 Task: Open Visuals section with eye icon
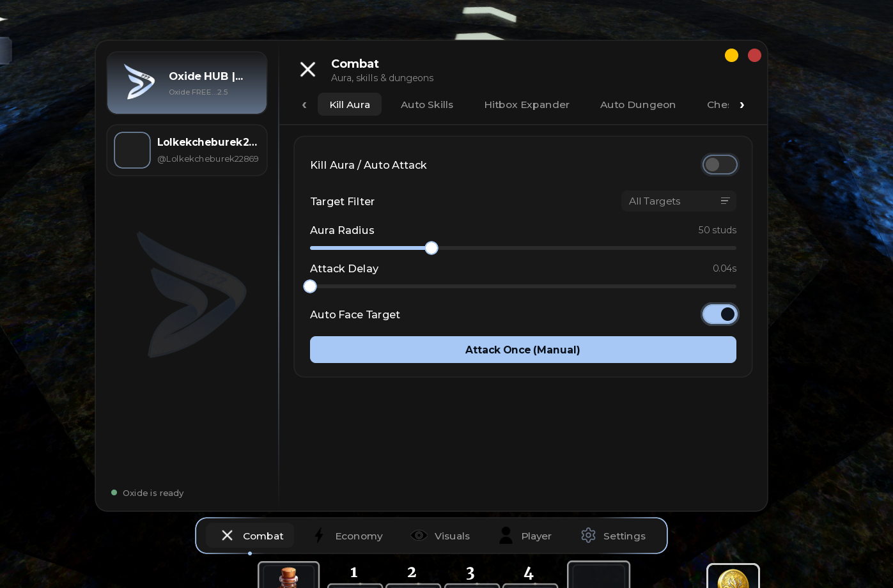[x=440, y=536]
